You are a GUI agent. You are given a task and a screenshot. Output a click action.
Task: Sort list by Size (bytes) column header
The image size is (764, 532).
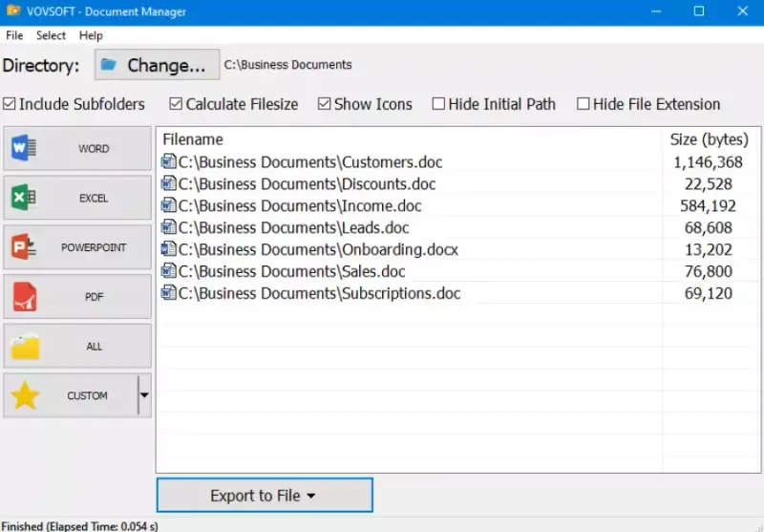tap(710, 139)
